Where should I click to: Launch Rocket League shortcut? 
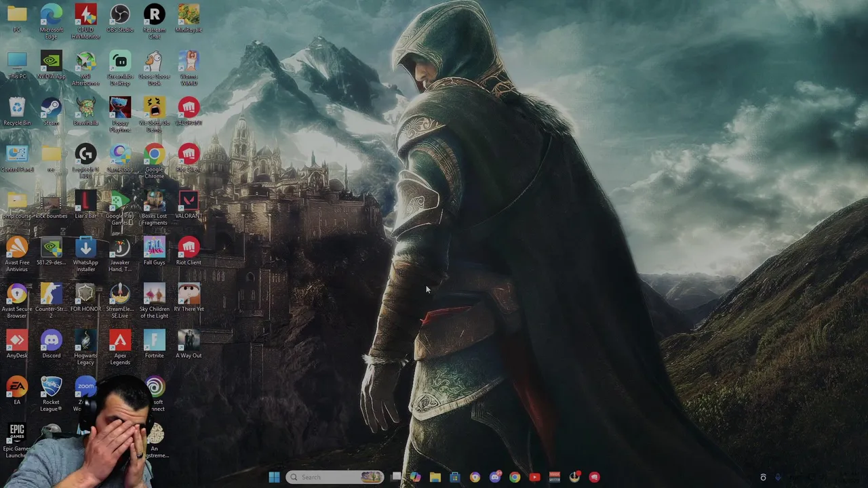pos(52,394)
